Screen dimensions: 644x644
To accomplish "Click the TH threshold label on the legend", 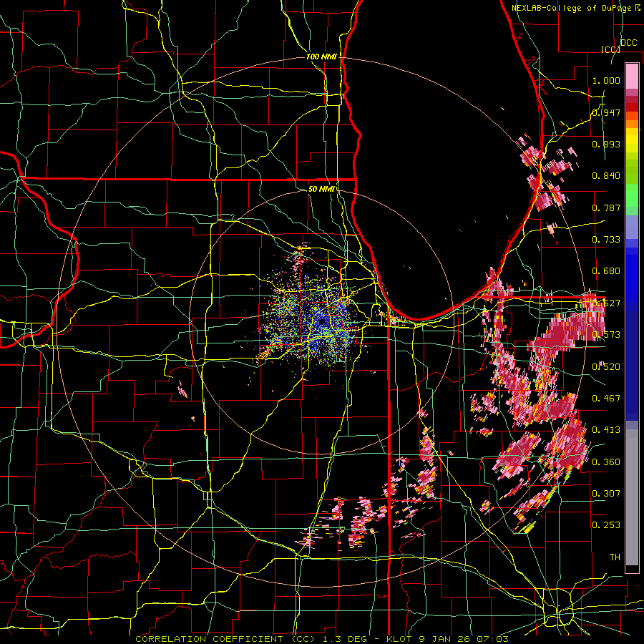I will 615,557.
